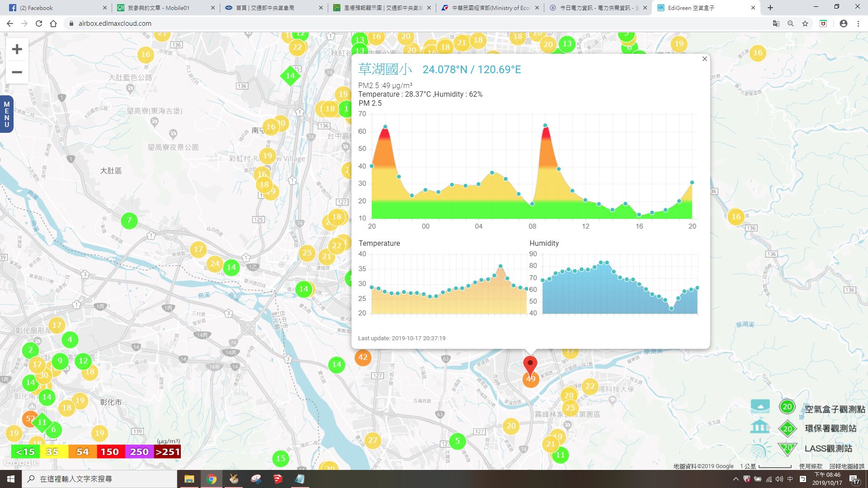Select the green 5 marker at bottom
This screenshot has height=488, width=868.
pos(457,441)
